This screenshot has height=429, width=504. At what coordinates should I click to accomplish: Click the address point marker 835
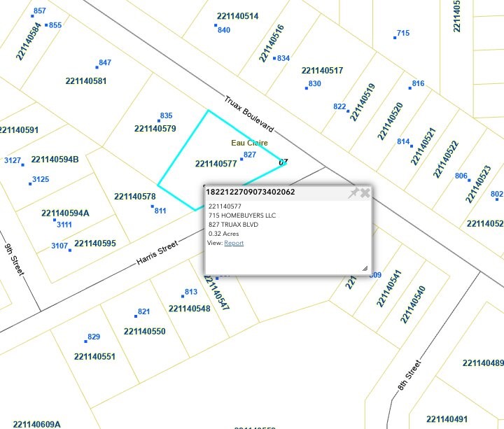[x=158, y=120]
